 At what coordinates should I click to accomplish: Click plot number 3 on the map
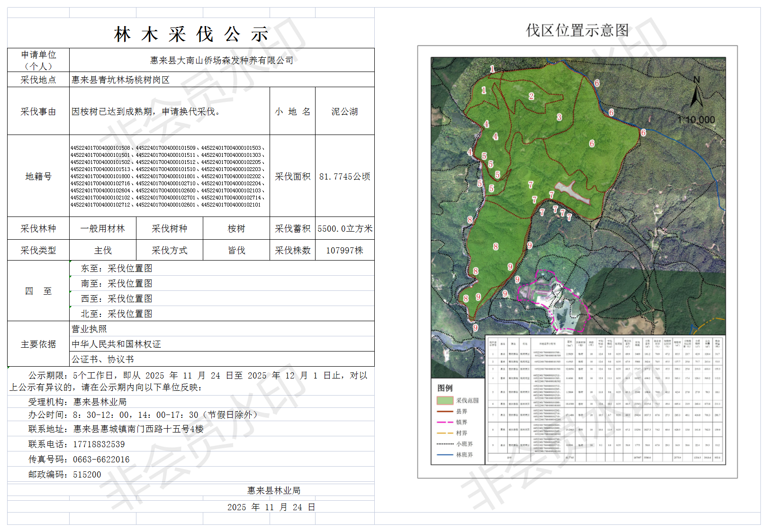(559, 117)
